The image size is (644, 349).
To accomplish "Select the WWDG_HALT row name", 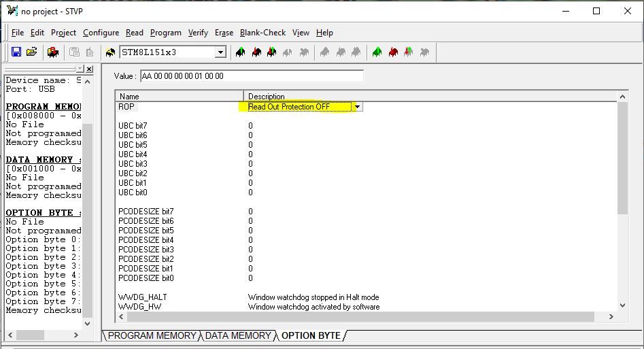I will pos(143,297).
